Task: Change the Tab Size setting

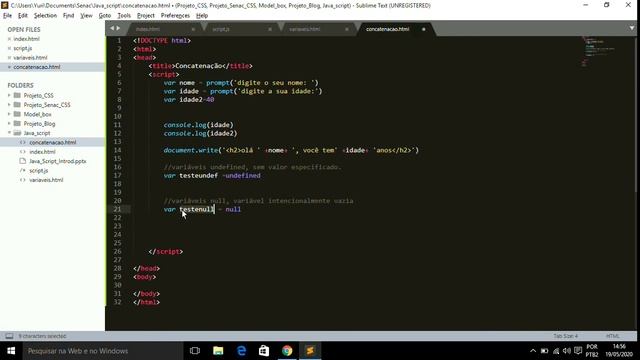Action: click(x=566, y=336)
